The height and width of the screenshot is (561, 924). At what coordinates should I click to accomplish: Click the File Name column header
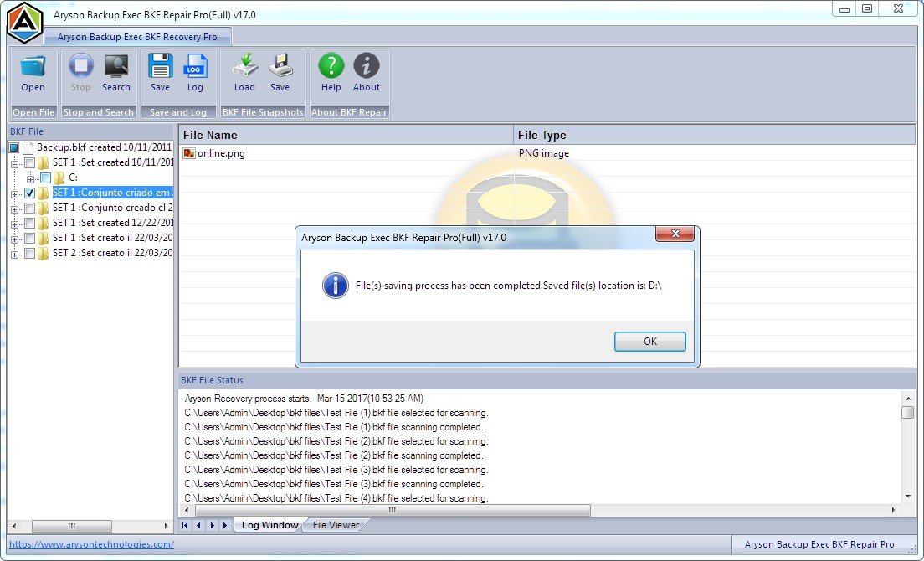click(346, 135)
